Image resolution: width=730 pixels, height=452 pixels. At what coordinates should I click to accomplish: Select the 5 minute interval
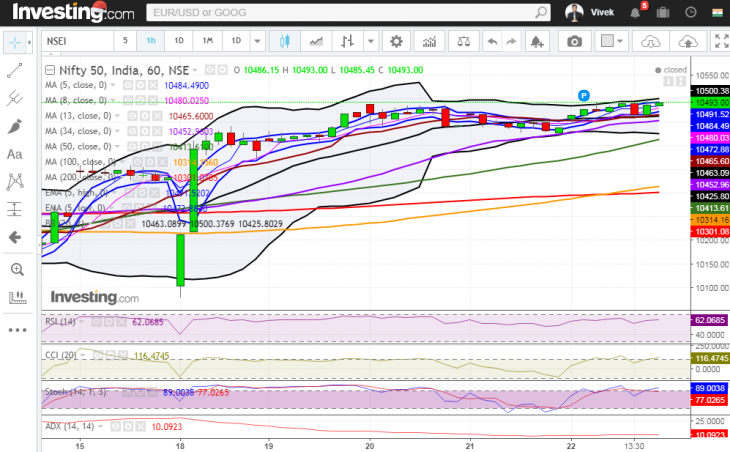125,41
